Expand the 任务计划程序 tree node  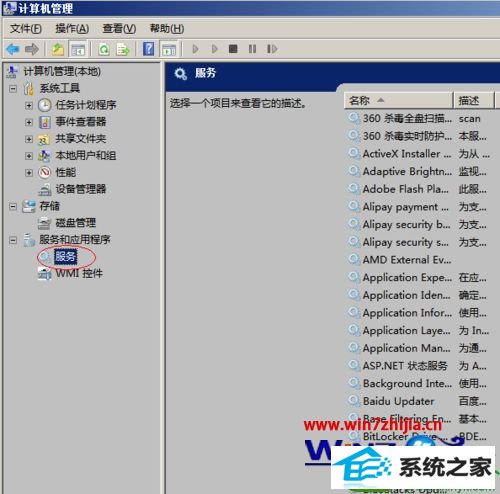click(29, 105)
